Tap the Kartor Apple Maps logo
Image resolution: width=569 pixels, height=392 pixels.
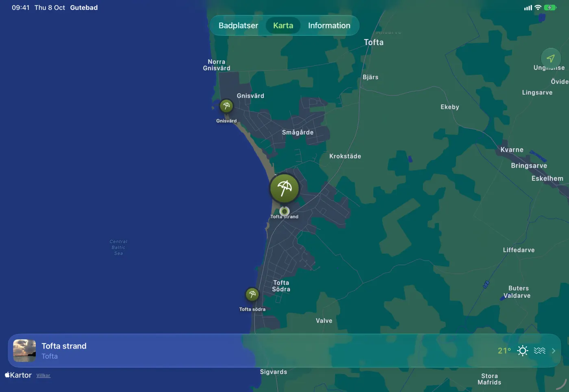tap(18, 375)
